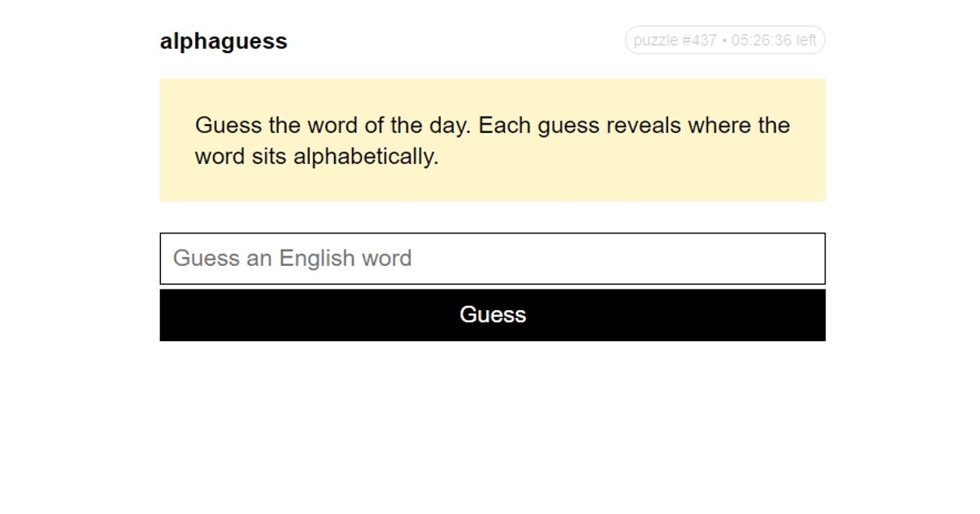980x514 pixels.
Task: Click the bold alphaguess logo text
Action: 224,41
